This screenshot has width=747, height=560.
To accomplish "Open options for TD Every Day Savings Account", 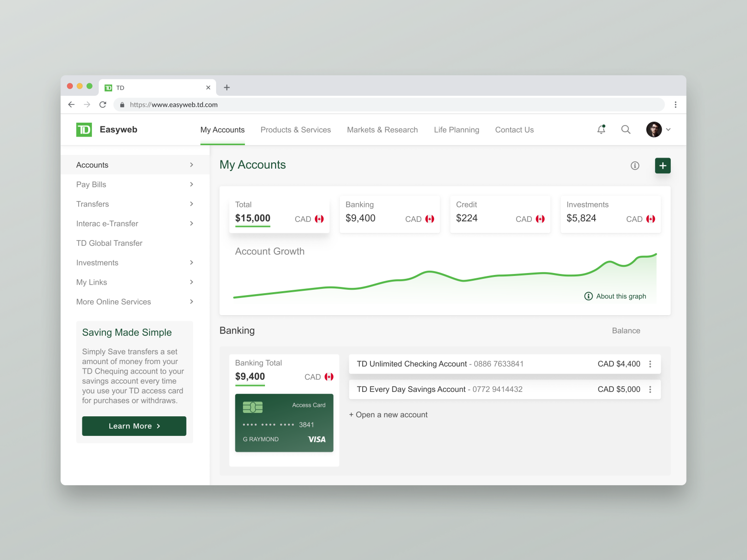I will pyautogui.click(x=650, y=389).
